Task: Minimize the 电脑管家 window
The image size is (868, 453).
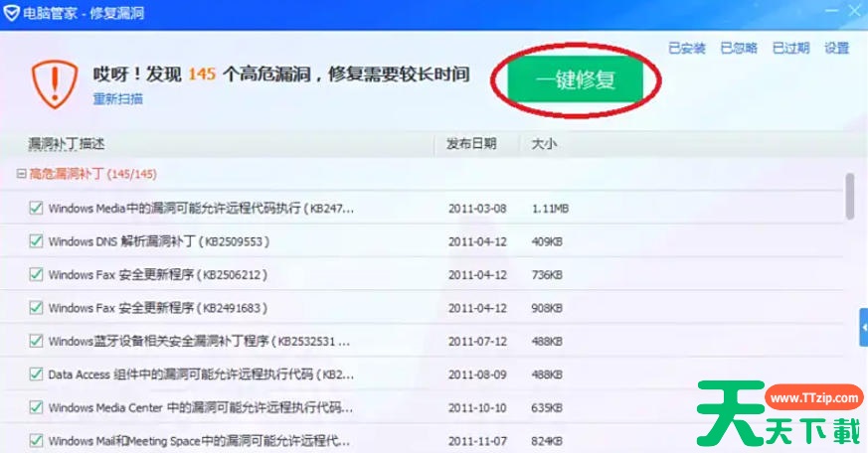Action: tap(831, 11)
